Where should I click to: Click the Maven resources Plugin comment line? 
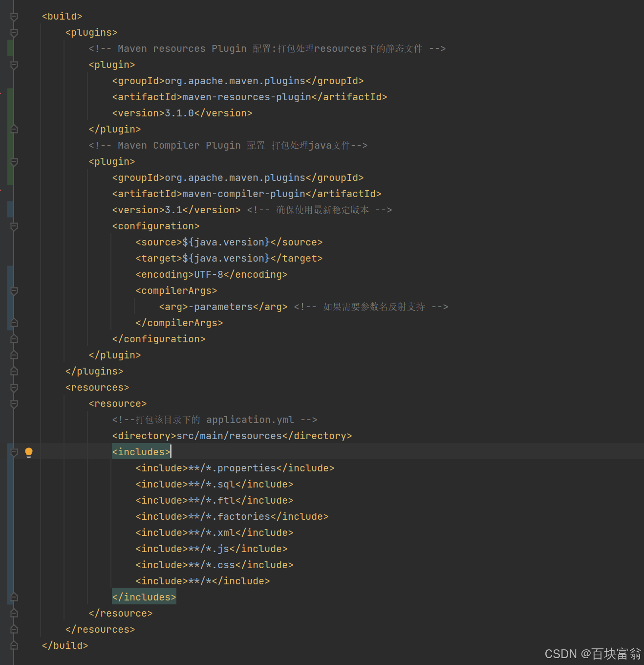(x=267, y=49)
